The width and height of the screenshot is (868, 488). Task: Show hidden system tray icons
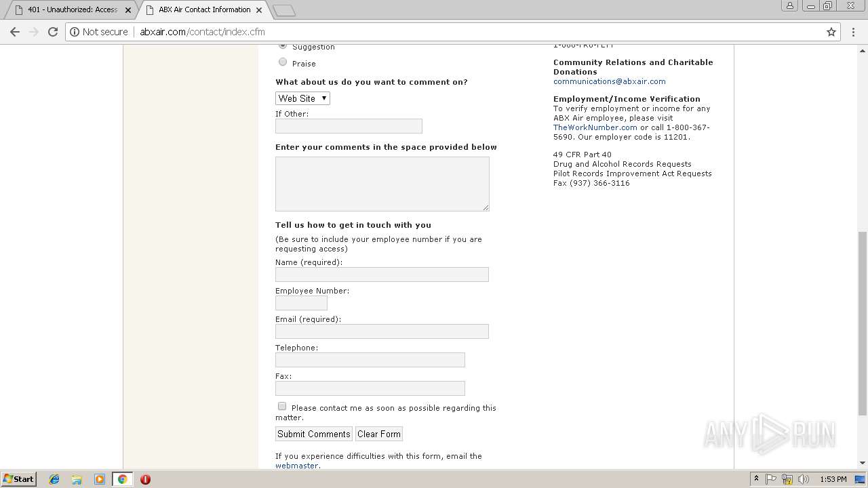pos(756,479)
